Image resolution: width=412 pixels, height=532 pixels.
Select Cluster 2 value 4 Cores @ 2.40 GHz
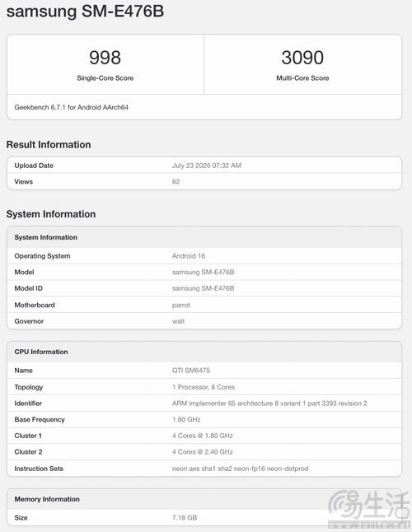[x=202, y=452]
